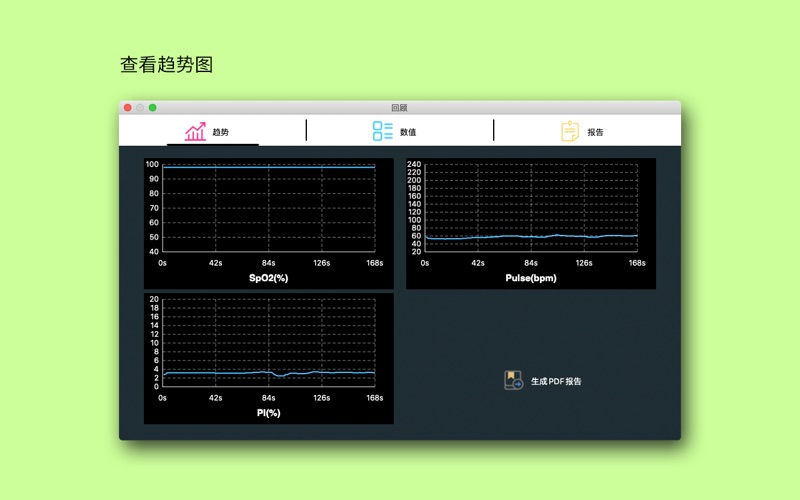Open the 数值 tab

point(399,132)
